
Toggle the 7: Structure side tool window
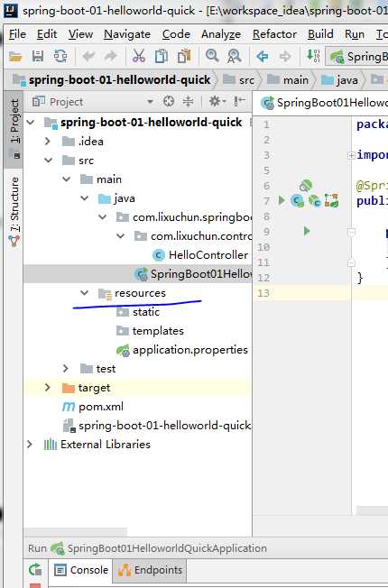pyautogui.click(x=14, y=212)
